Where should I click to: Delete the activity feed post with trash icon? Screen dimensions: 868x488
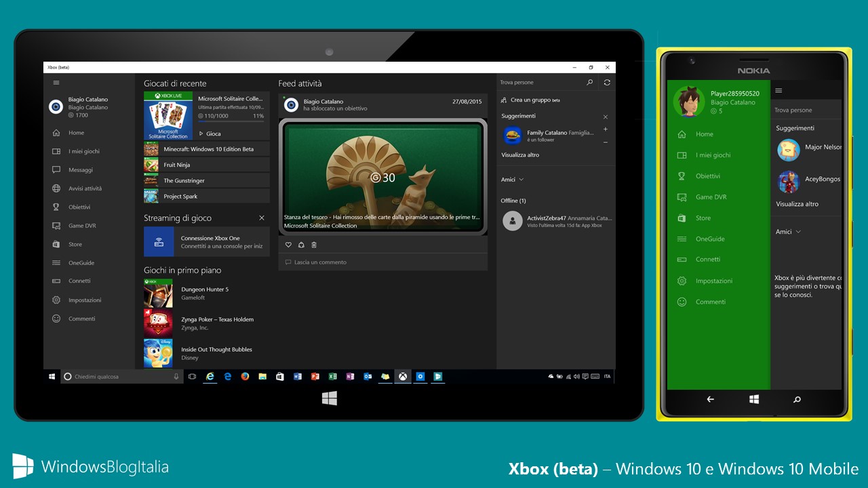click(x=314, y=245)
